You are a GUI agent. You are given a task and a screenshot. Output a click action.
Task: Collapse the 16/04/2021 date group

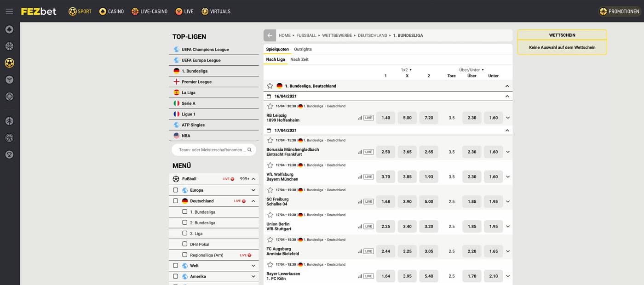tap(507, 96)
